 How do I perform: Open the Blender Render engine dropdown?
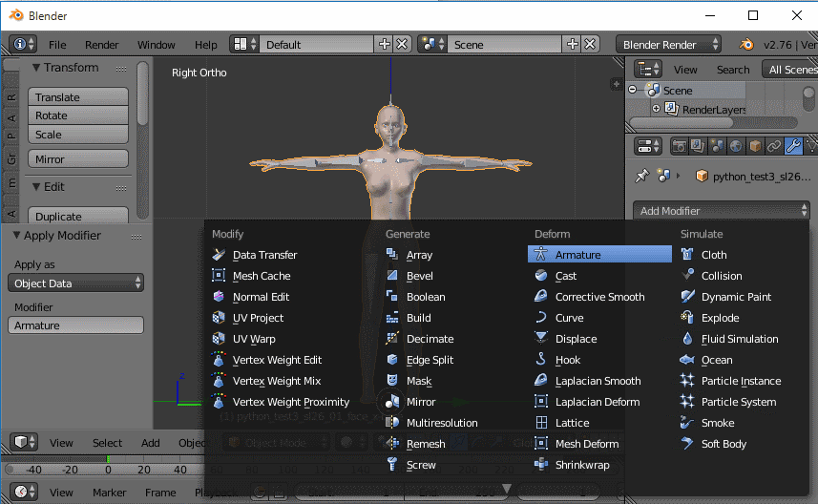point(670,45)
